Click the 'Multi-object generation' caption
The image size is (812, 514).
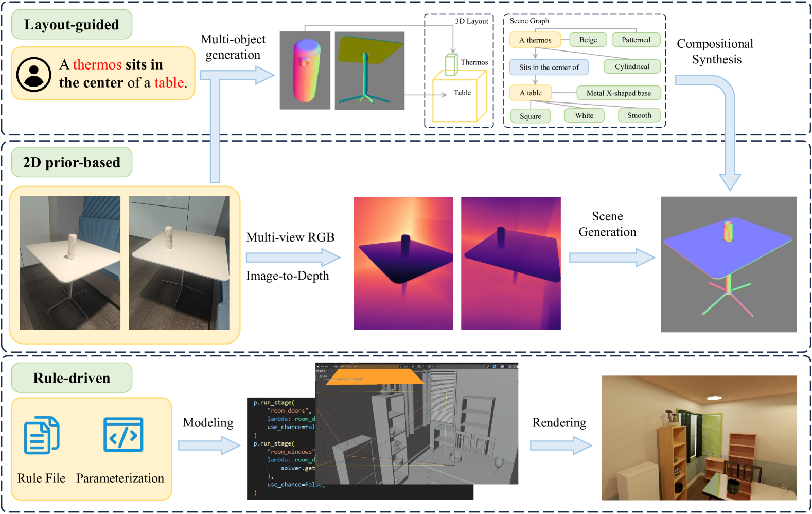point(233,47)
